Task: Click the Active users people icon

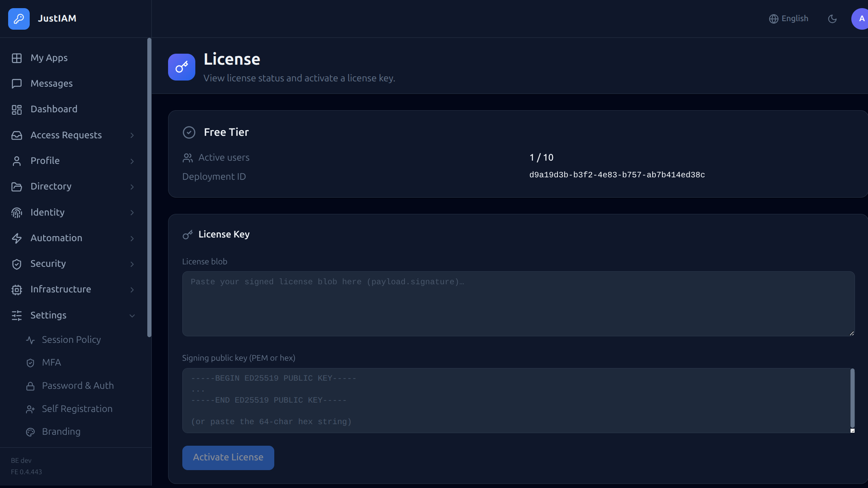Action: [x=188, y=158]
